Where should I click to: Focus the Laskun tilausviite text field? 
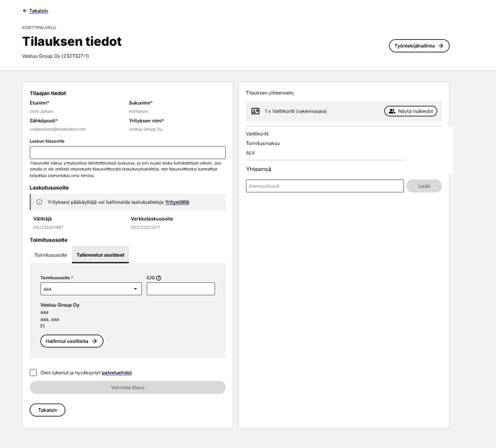[127, 153]
